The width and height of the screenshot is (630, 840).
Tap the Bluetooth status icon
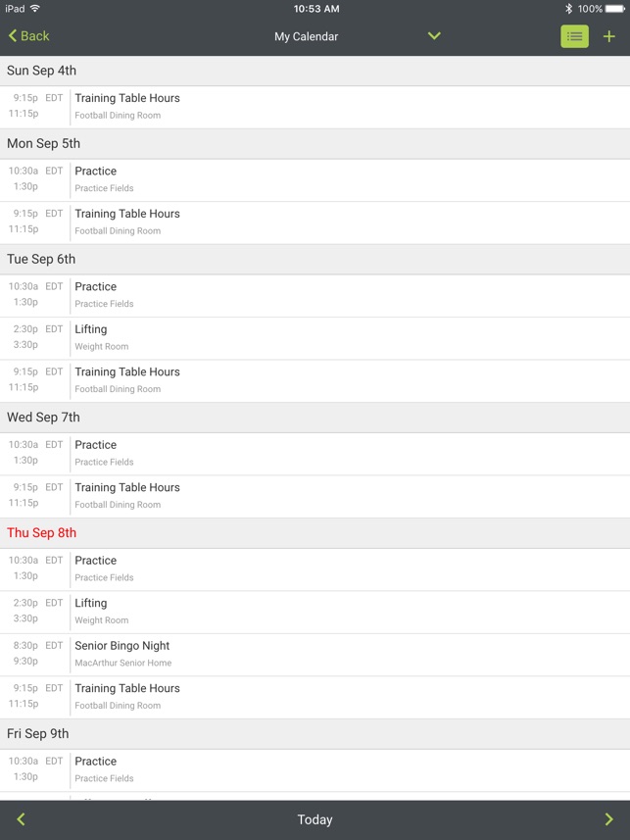(x=568, y=9)
